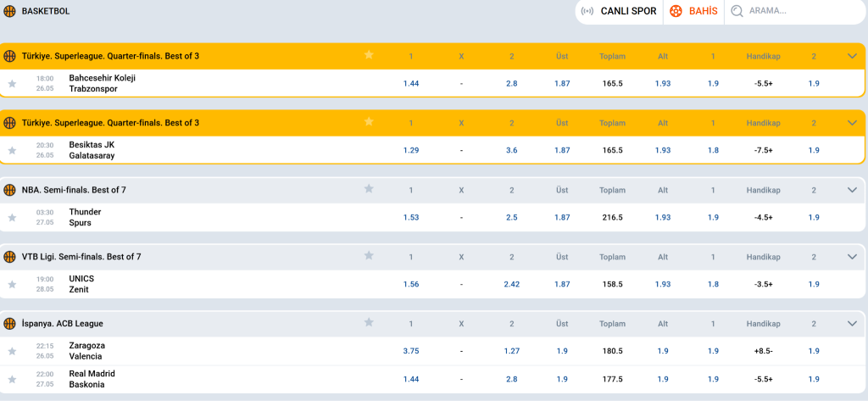Favorite the VTB Ligi league
Screen dimensions: 868x401
pyautogui.click(x=369, y=255)
